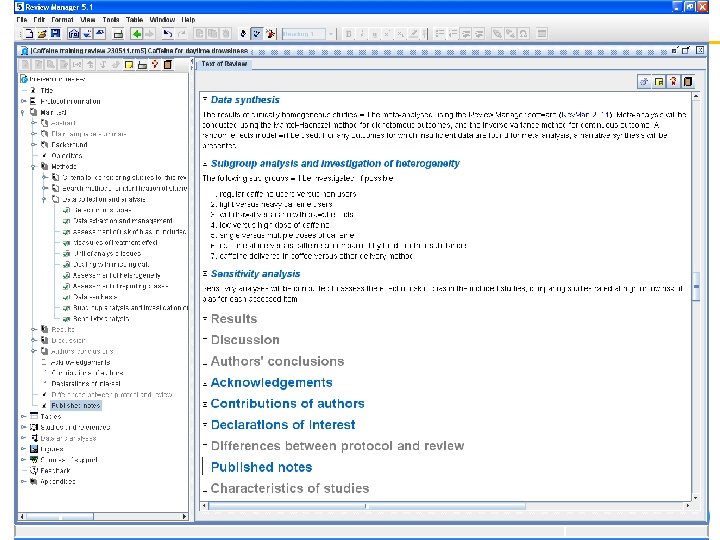Image resolution: width=720 pixels, height=540 pixels.
Task: Open the Format menu
Action: (x=62, y=20)
